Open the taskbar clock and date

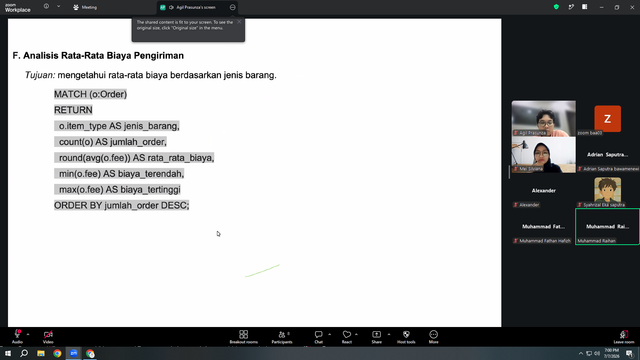pos(611,353)
